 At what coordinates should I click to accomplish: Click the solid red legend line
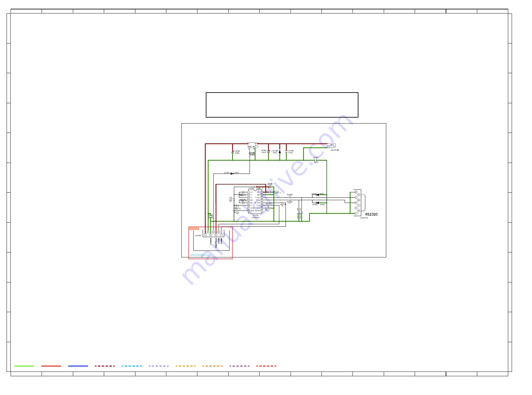click(51, 366)
